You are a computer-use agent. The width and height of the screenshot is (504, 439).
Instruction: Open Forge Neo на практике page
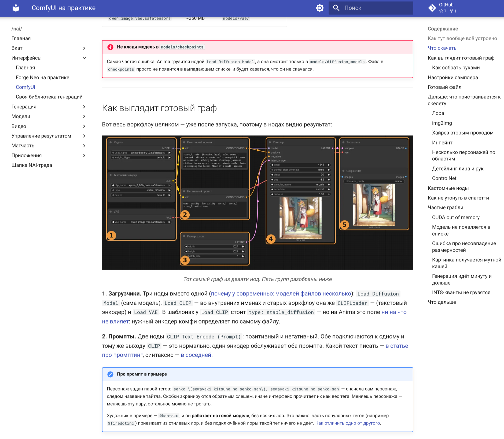point(42,77)
